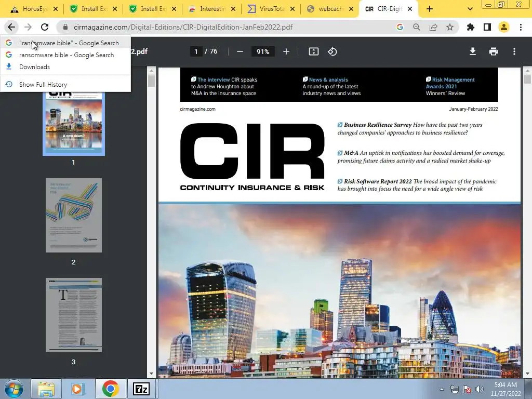This screenshot has height=399, width=532.
Task: Rotate the PDF counterclockwise
Action: [332, 51]
